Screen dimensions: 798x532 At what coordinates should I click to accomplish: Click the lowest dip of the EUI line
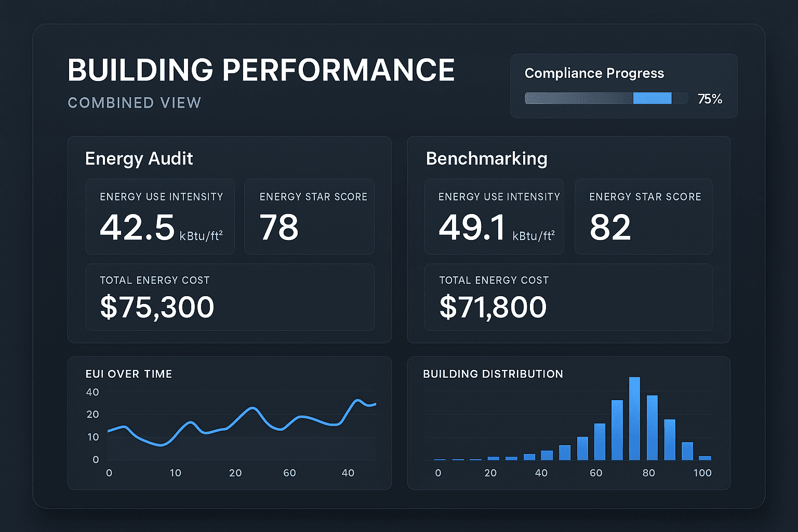click(161, 445)
